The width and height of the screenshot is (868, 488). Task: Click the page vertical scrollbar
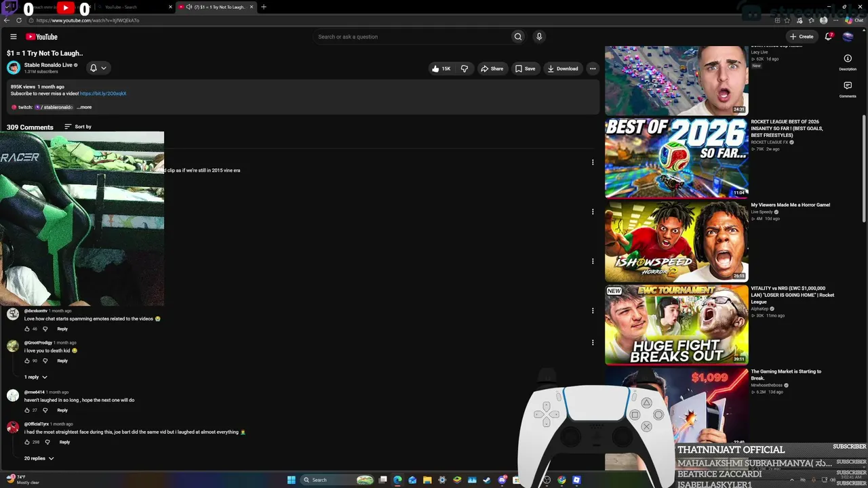(x=864, y=169)
